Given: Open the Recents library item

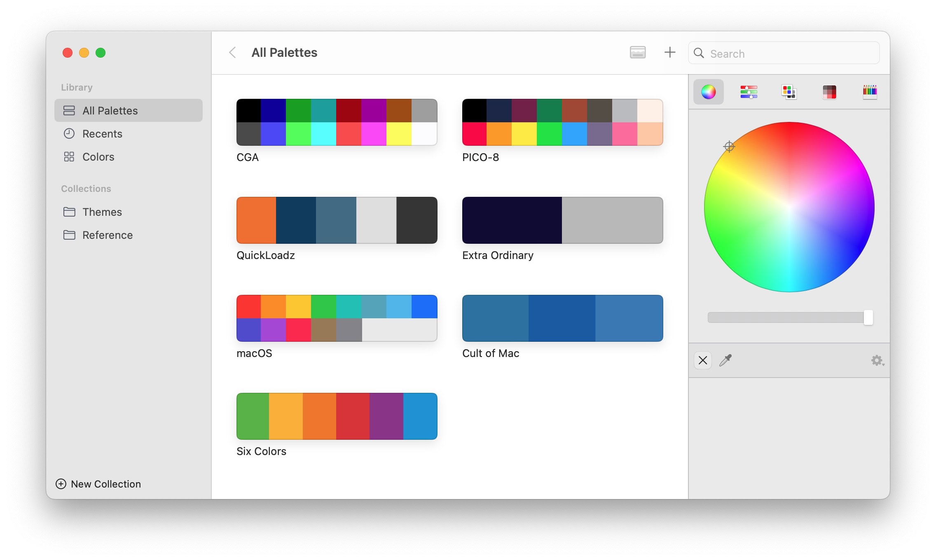Looking at the screenshot, I should click(x=102, y=134).
